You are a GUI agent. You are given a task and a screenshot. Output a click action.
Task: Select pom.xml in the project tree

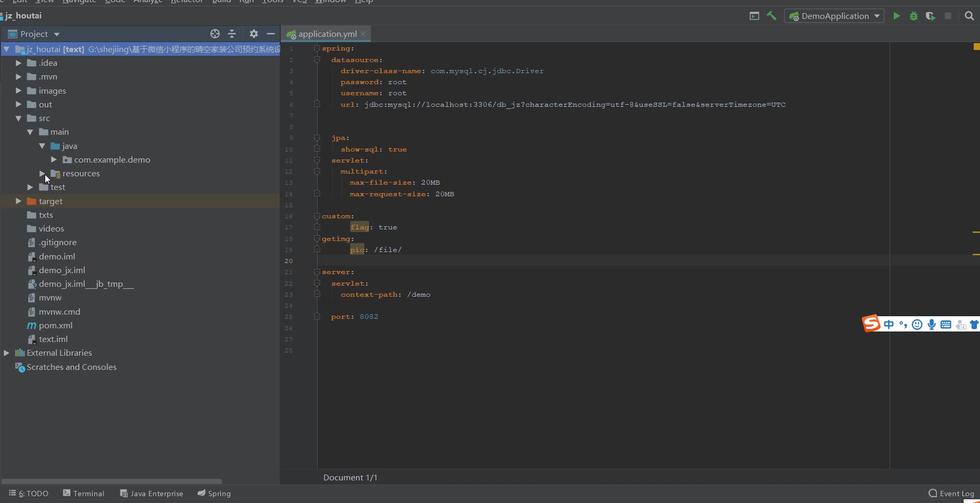[55, 326]
